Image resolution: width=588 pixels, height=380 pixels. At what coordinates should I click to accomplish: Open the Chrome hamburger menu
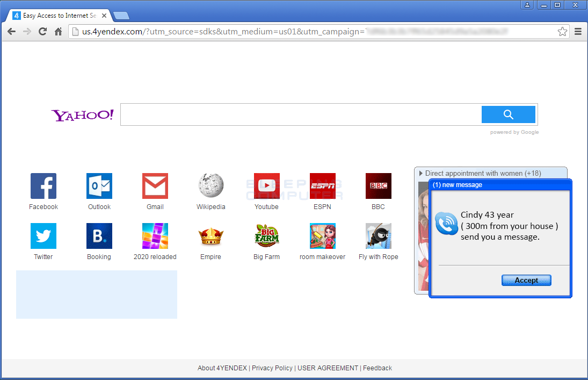tap(578, 32)
